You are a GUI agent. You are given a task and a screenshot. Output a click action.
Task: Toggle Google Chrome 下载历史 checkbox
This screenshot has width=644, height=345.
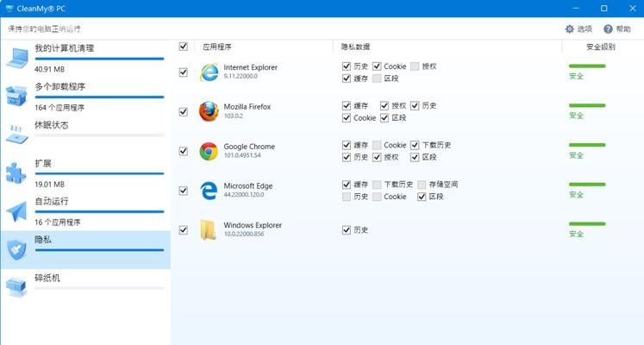[x=415, y=145]
